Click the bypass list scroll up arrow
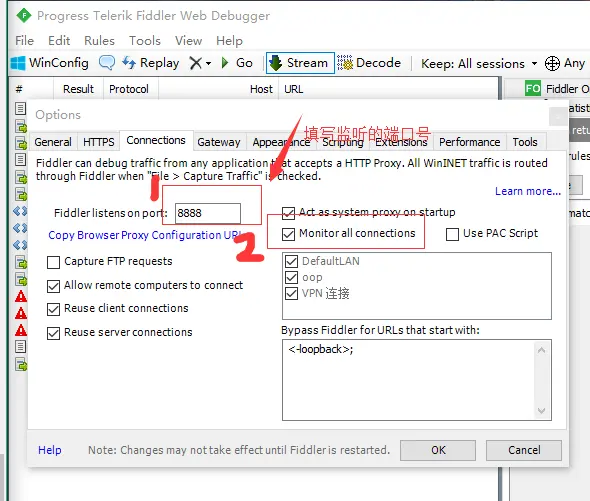 tap(541, 350)
